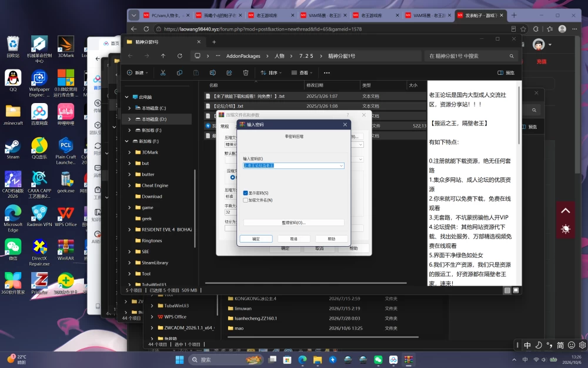Click the Copy icon in Explorer toolbar
Screen dimensions: 588x368
click(x=179, y=73)
